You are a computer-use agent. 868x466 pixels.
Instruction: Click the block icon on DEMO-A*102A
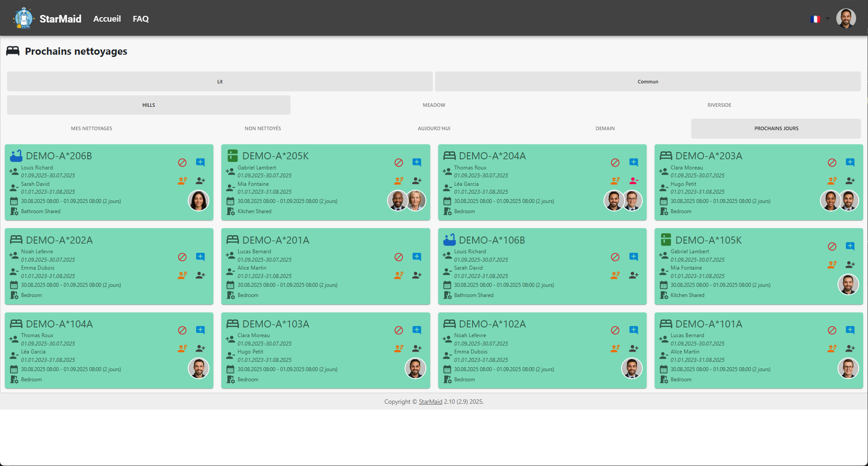(x=615, y=330)
